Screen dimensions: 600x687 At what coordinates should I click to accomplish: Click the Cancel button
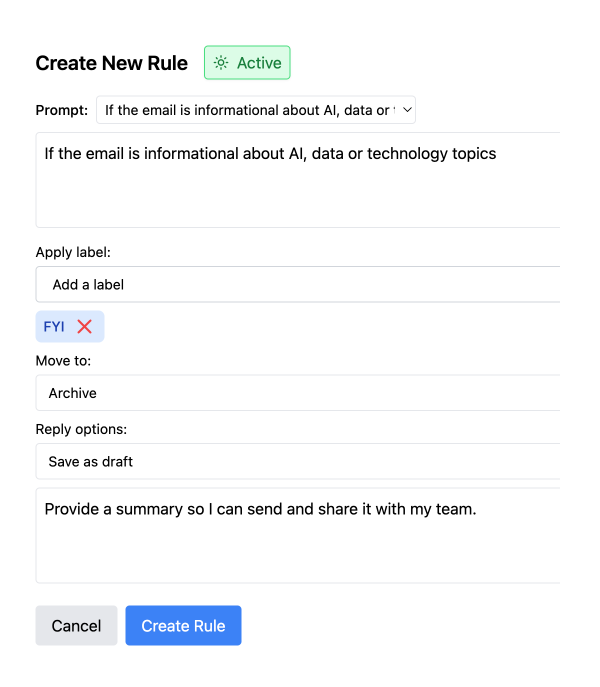click(76, 626)
